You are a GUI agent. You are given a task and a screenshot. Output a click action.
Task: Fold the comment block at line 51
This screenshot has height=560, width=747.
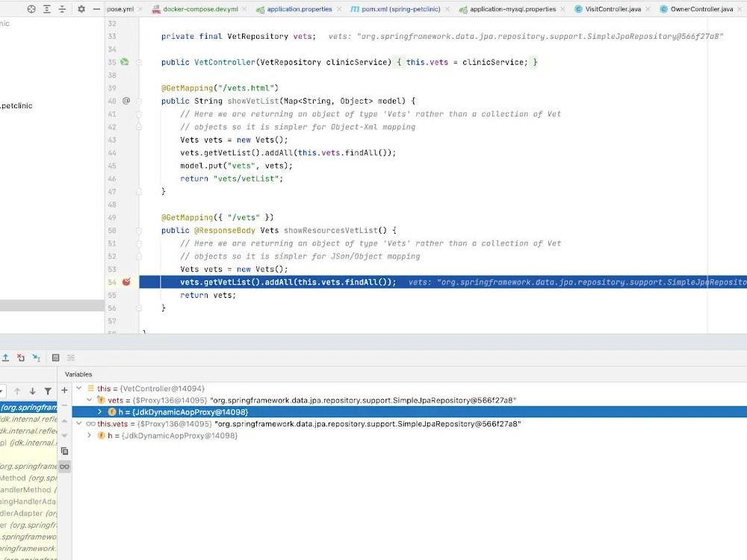coord(139,243)
